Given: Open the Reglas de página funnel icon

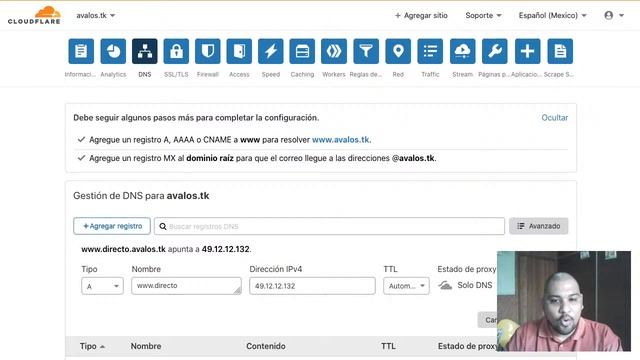Looking at the screenshot, I should click(366, 51).
